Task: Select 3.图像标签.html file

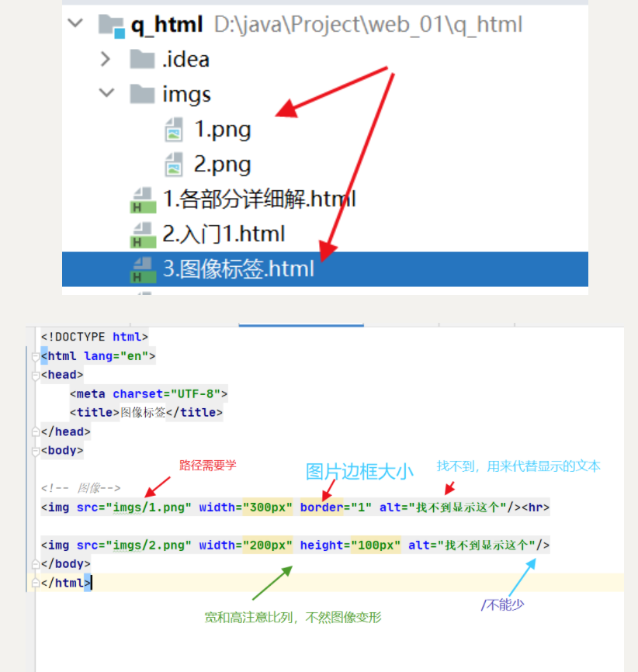Action: click(325, 269)
